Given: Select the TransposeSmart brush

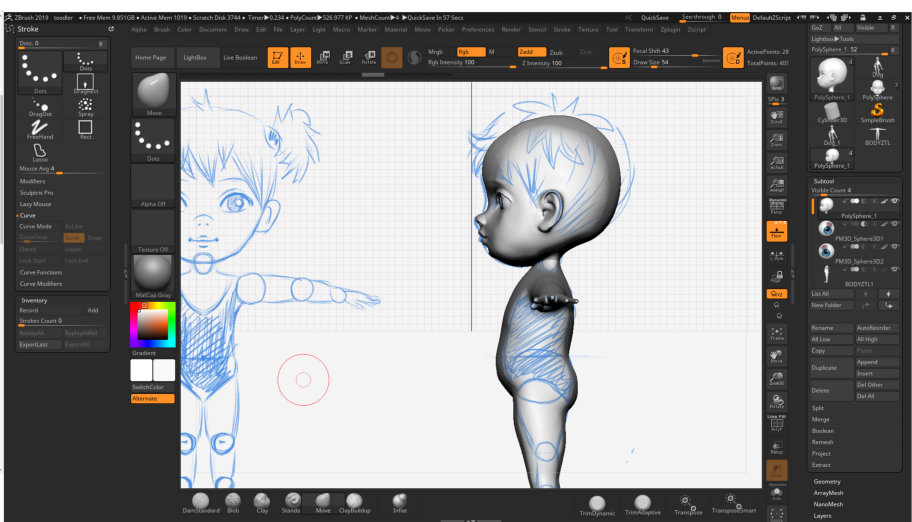Looking at the screenshot, I should 733,504.
